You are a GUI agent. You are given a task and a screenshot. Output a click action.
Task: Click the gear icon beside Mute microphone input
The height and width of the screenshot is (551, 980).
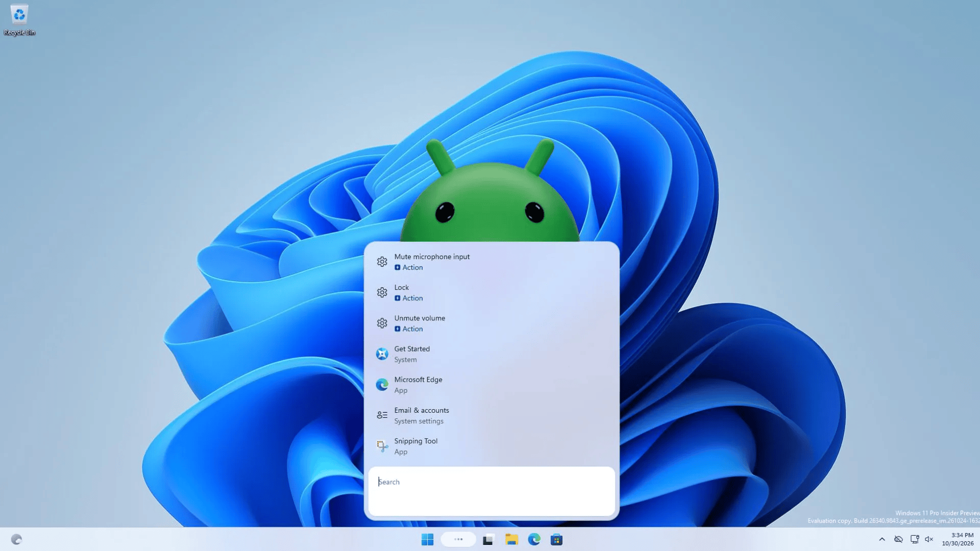tap(382, 262)
